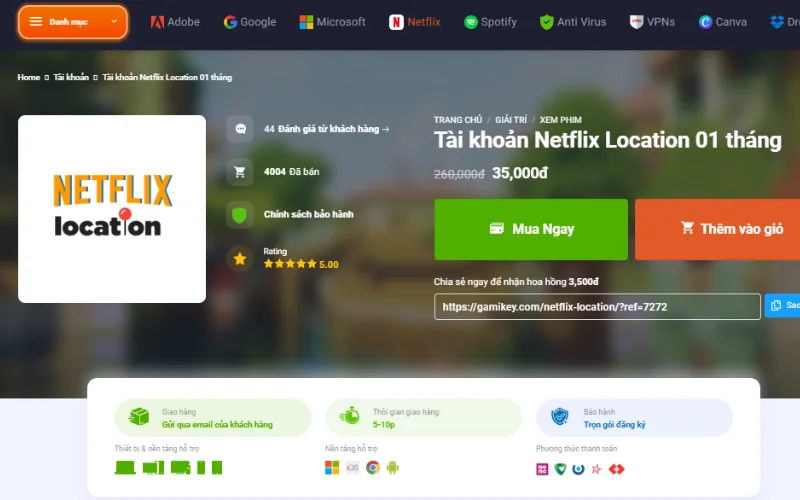Click the Windows platform icon

[x=332, y=467]
